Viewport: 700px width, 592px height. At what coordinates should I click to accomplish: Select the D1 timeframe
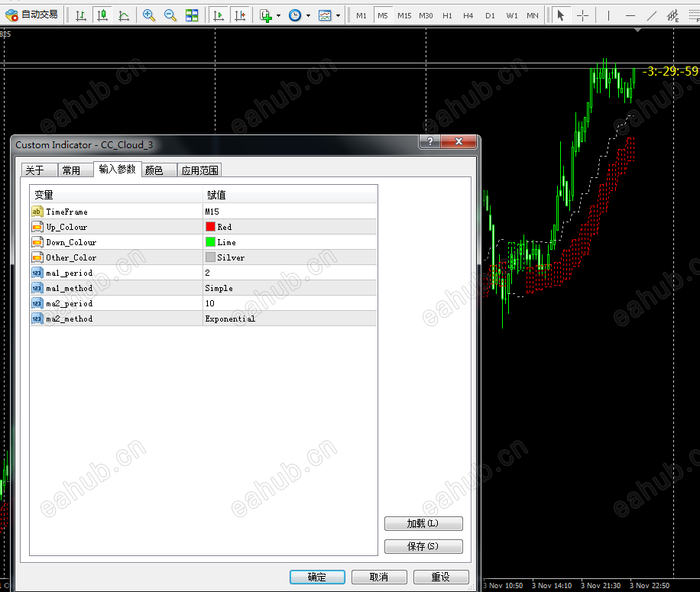[490, 15]
